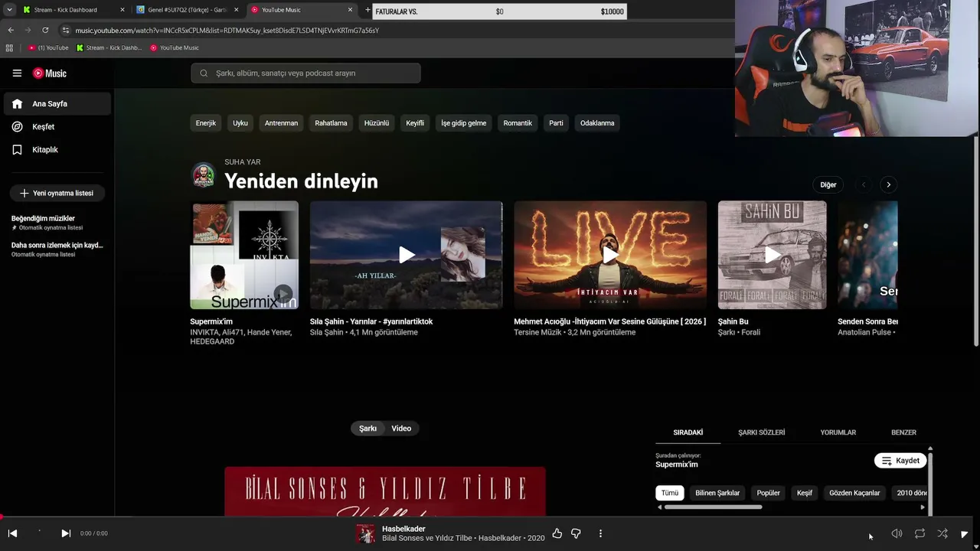Create a new playlist with Yeni oynatma listesi
The image size is (980, 551).
[x=57, y=194]
